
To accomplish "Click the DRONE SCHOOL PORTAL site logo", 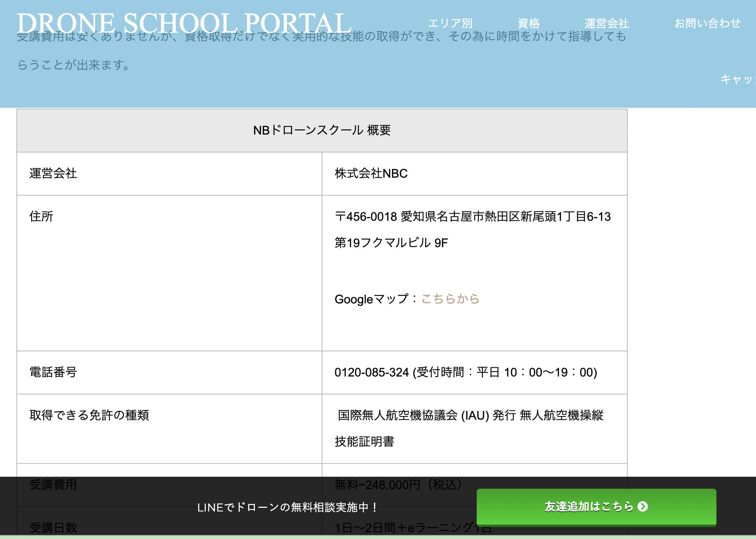I will pos(184,23).
